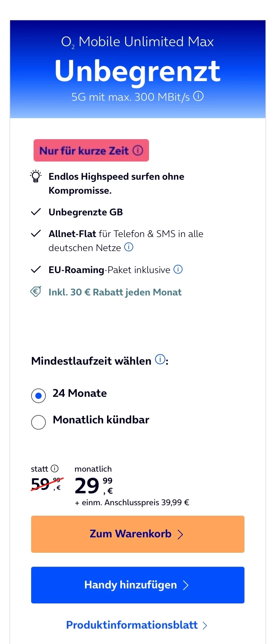Screen dimensions: 277x644
Task: Click info icon beside 5G max speed
Action: tap(198, 96)
